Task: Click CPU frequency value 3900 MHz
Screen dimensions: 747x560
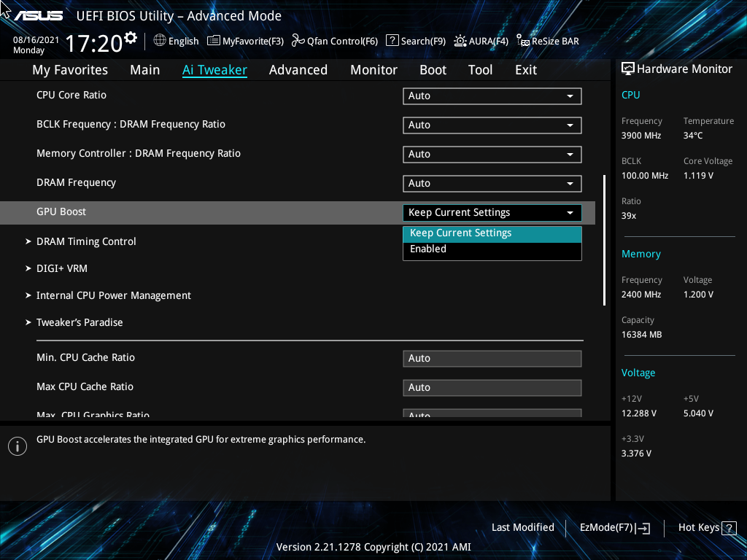Action: point(641,136)
